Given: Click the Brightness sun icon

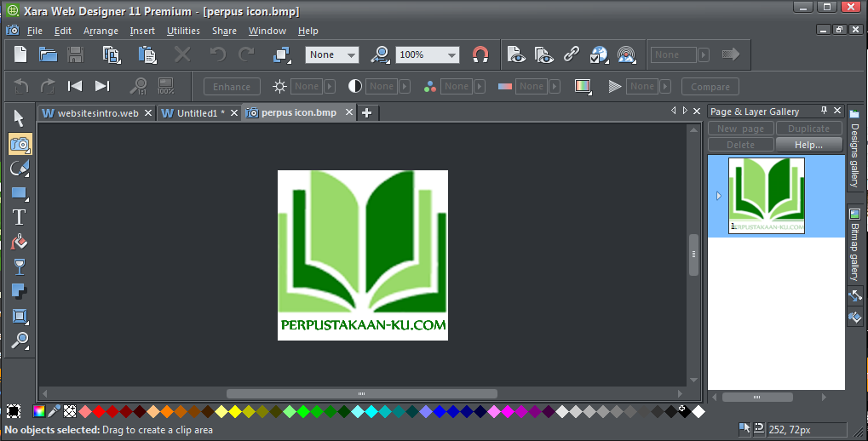Looking at the screenshot, I should click(279, 86).
